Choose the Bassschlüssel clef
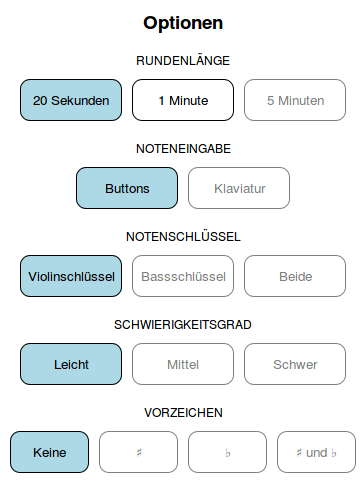The image size is (363, 483). (x=183, y=276)
